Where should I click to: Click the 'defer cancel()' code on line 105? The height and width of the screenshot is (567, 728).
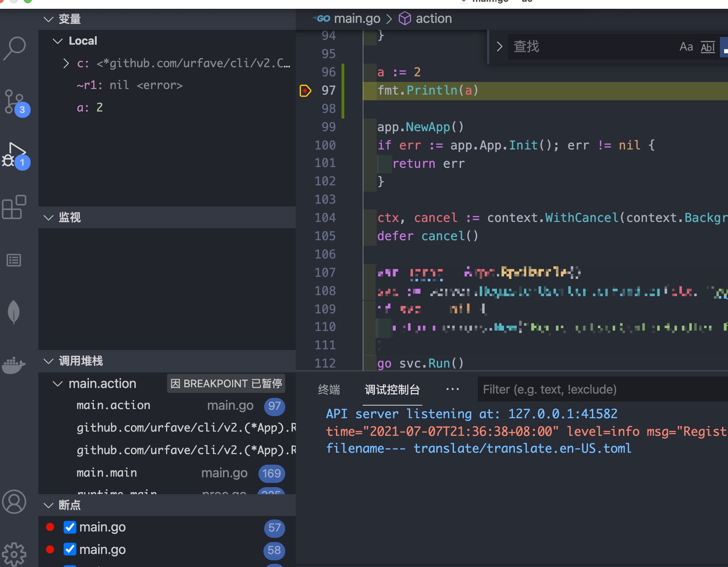coord(428,236)
